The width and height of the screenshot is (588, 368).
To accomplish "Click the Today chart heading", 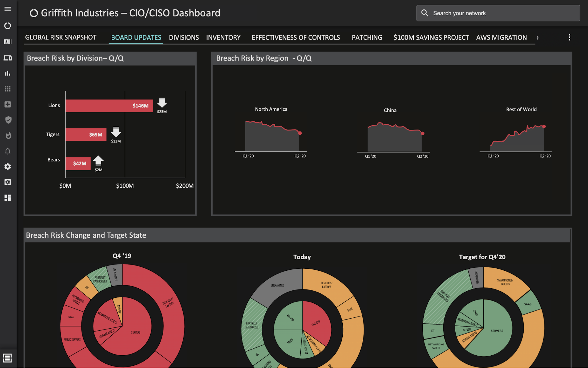I will tap(302, 257).
